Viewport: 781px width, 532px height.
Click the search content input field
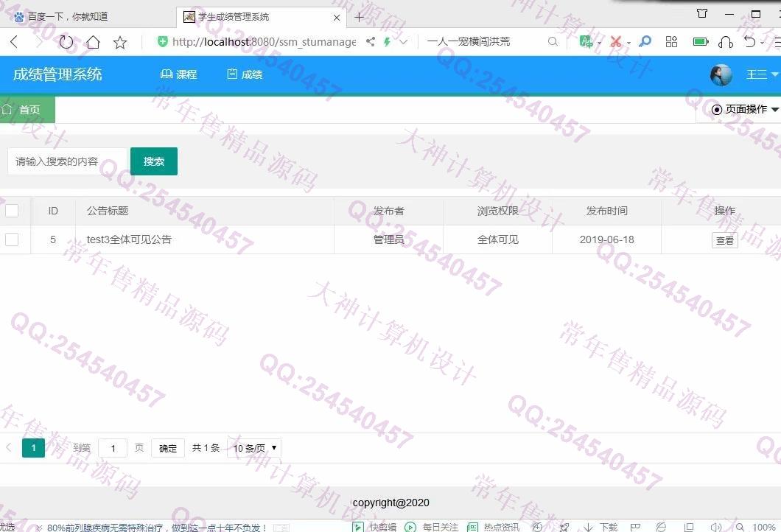[x=66, y=161]
